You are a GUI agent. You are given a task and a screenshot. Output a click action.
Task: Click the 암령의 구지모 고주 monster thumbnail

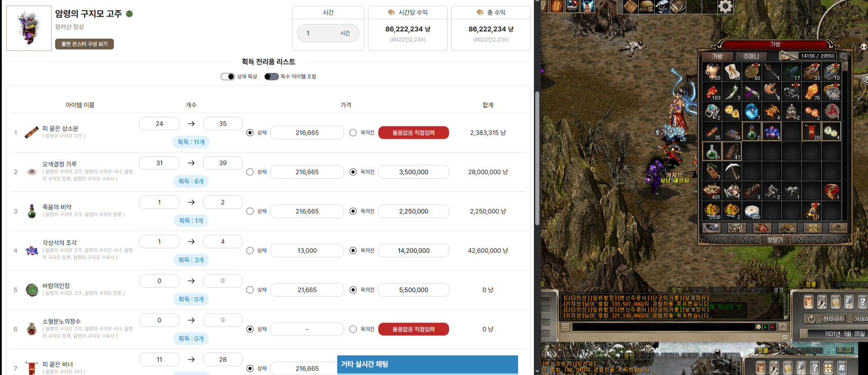click(29, 28)
